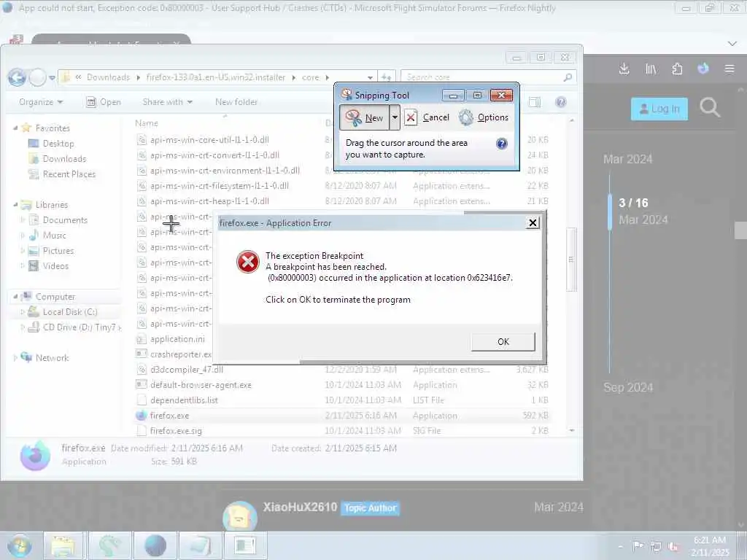The height and width of the screenshot is (560, 747).
Task: Cancel the snip in Snipping Tool
Action: tap(427, 117)
